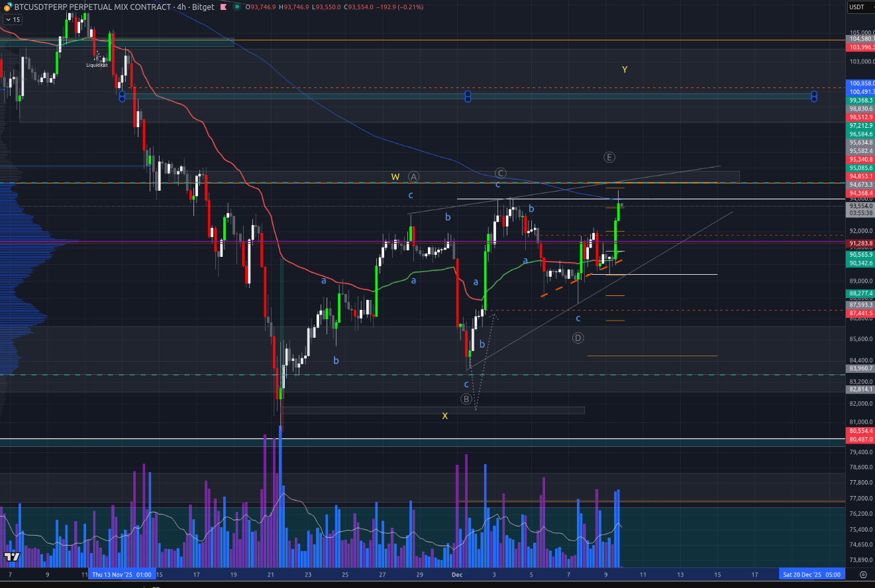Click the blue 100,858 price label
The height and width of the screenshot is (588, 875).
coord(860,84)
